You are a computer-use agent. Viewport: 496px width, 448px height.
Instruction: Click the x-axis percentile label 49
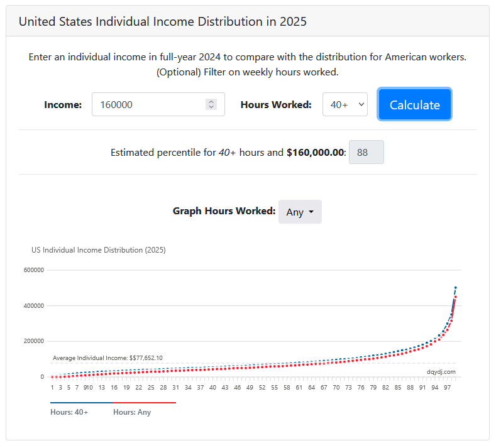[250, 388]
